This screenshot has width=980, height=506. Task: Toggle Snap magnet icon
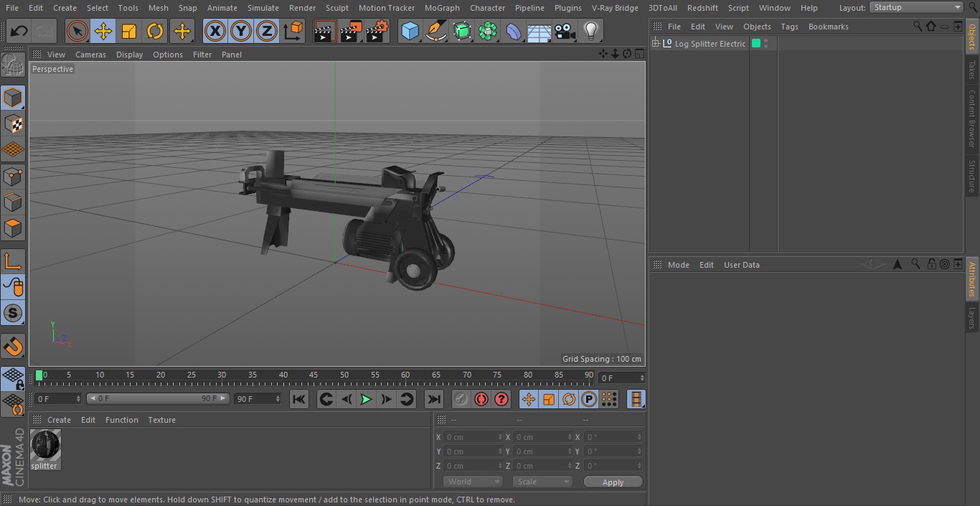pyautogui.click(x=13, y=346)
